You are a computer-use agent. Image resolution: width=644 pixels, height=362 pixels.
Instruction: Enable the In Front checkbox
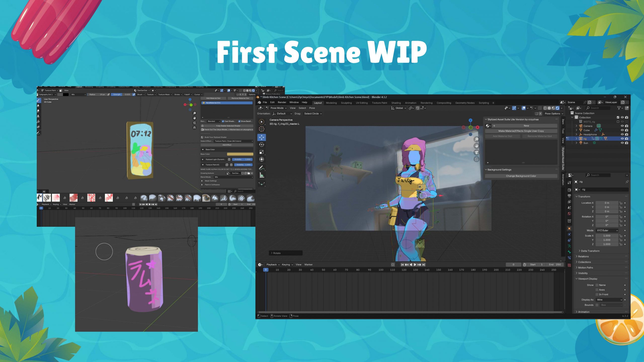click(597, 294)
